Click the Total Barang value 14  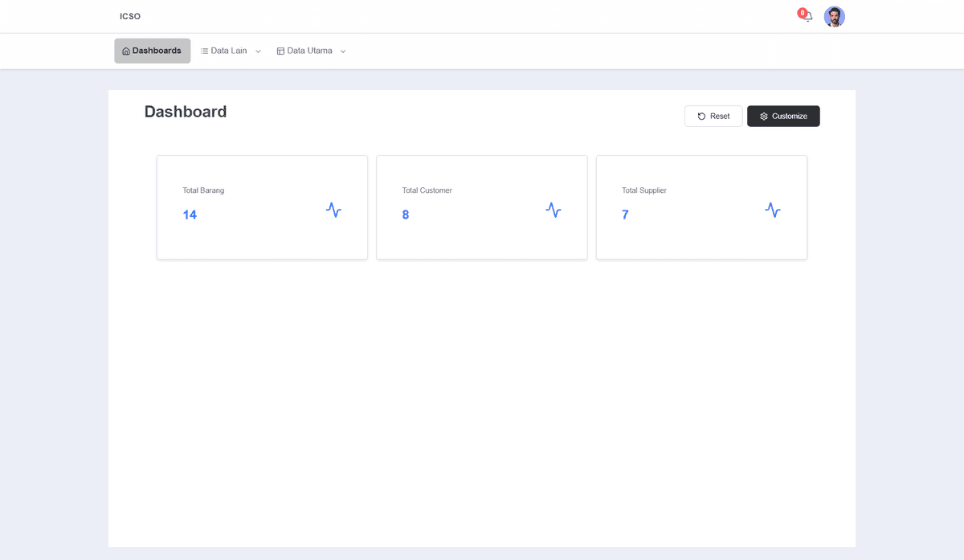point(190,215)
